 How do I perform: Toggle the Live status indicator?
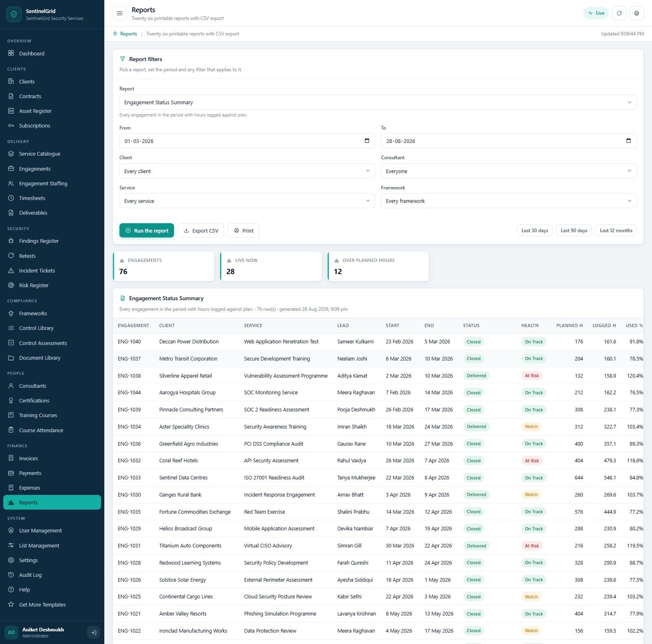(x=596, y=13)
